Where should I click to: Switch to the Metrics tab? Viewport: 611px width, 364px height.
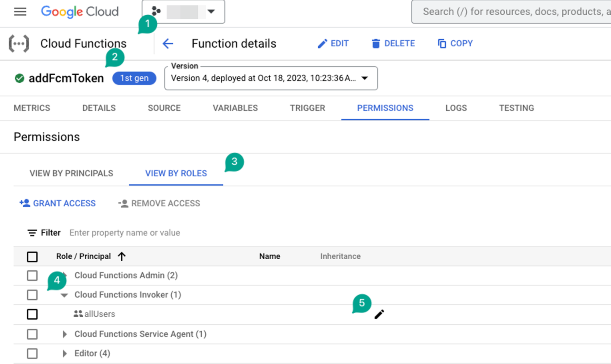pos(32,108)
